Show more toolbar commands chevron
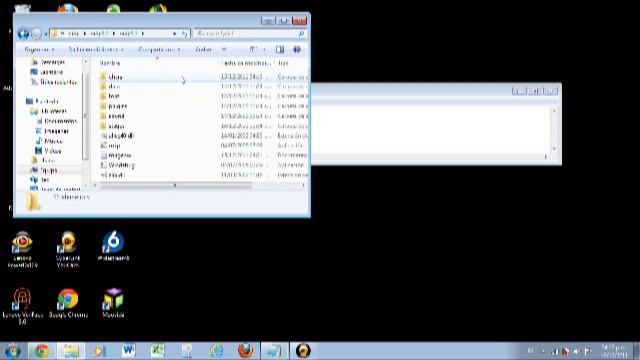This screenshot has width=640, height=360. (224, 49)
